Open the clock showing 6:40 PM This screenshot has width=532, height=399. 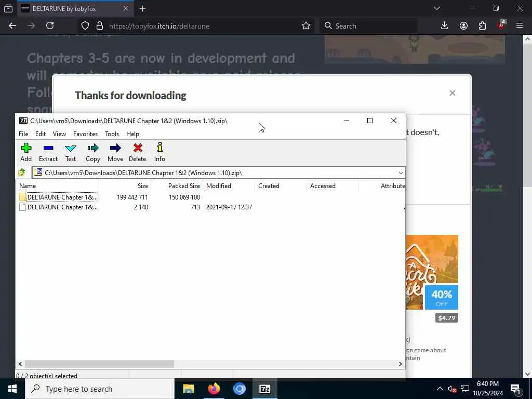[x=488, y=389]
